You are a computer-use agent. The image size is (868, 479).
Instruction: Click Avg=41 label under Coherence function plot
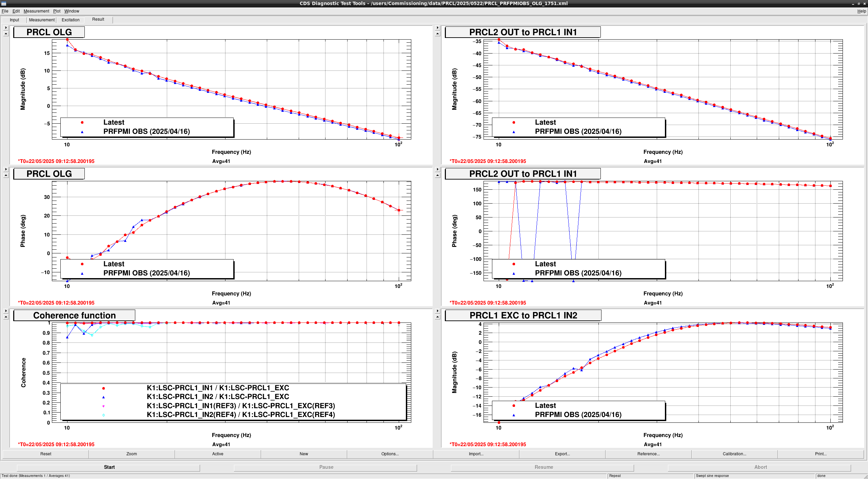[221, 444]
